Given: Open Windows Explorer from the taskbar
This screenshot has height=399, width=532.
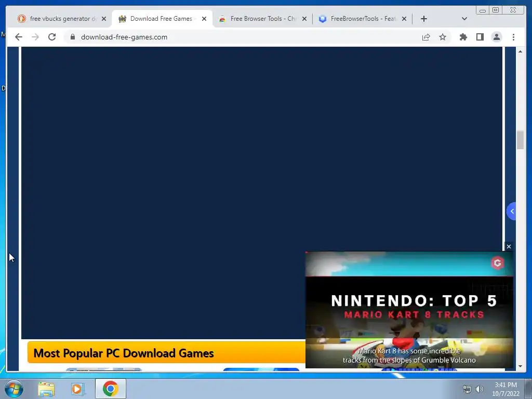Looking at the screenshot, I should coord(46,389).
